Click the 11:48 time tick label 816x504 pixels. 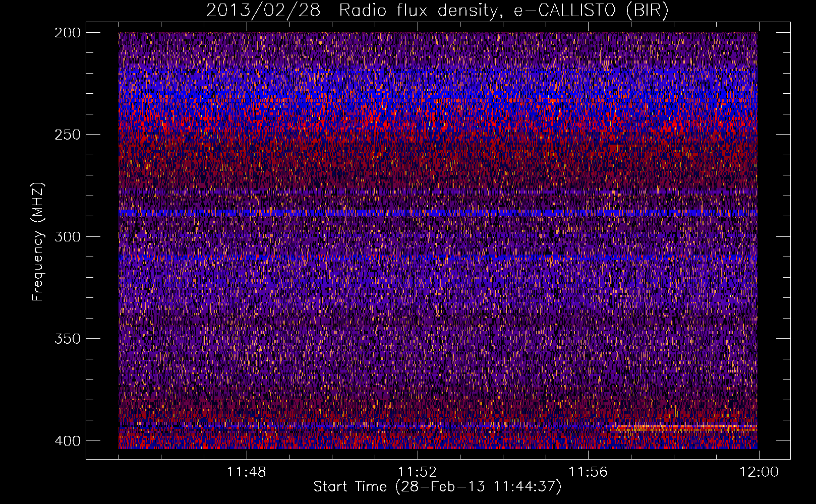pyautogui.click(x=247, y=472)
